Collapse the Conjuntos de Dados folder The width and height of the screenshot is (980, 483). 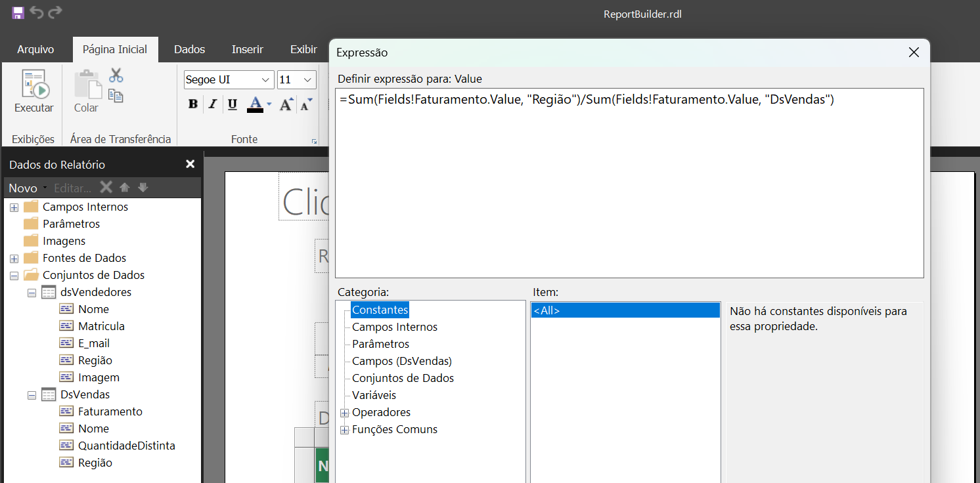coord(14,276)
